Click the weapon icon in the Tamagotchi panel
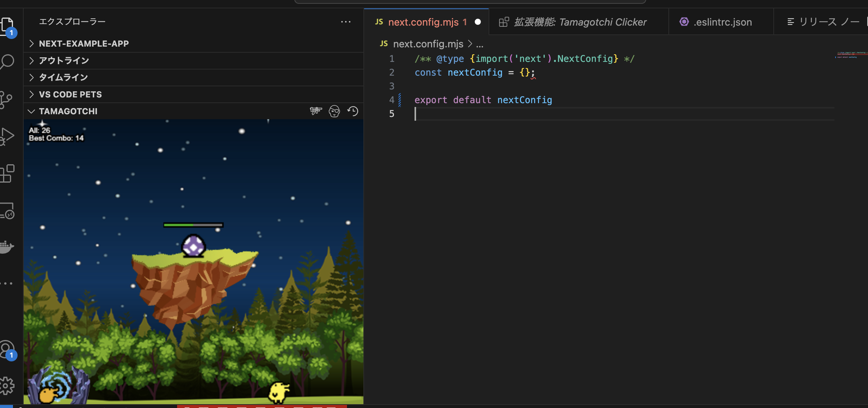 [316, 111]
